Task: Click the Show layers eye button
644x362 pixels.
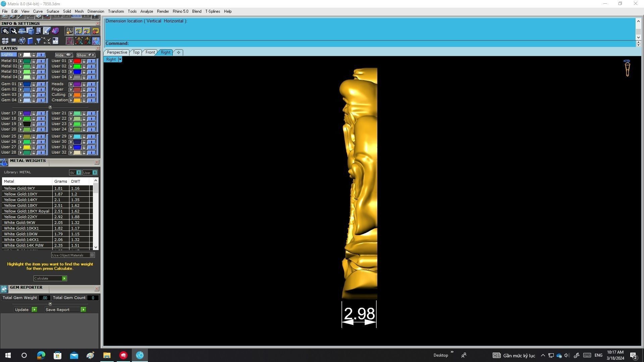Action: point(86,55)
